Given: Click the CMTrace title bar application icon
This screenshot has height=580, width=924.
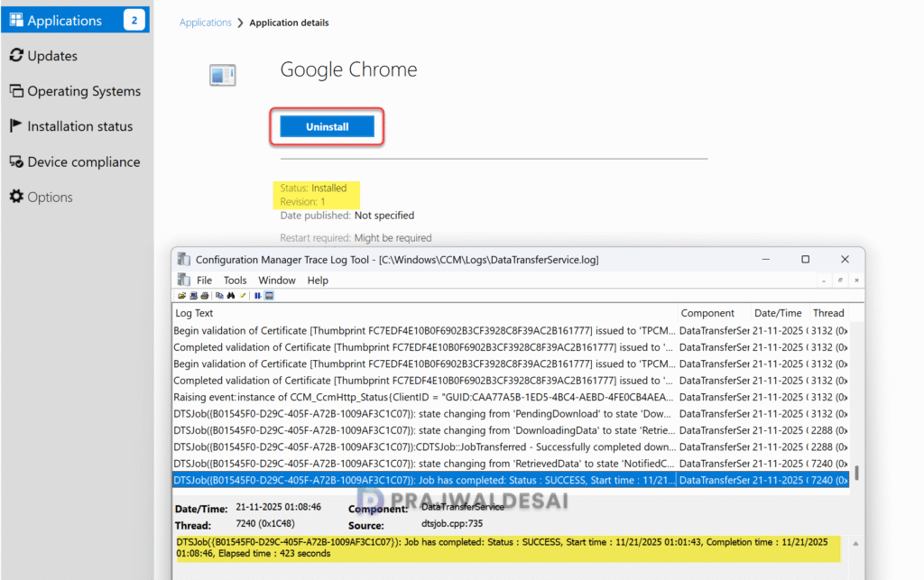Looking at the screenshot, I should click(184, 259).
